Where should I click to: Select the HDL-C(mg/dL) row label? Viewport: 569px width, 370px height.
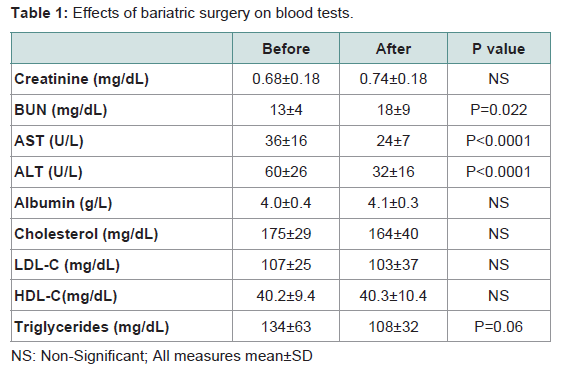[66, 296]
